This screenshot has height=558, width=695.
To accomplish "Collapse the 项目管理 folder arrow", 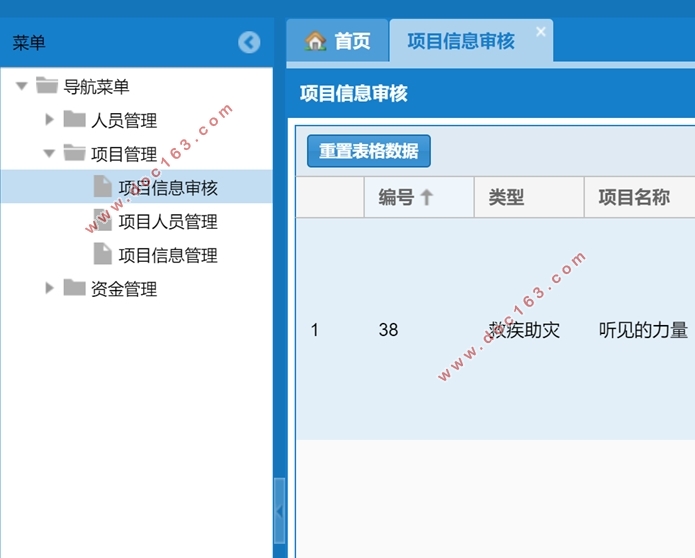I will tap(49, 153).
